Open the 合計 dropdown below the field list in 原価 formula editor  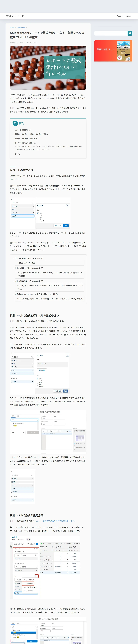(x=18, y=433)
